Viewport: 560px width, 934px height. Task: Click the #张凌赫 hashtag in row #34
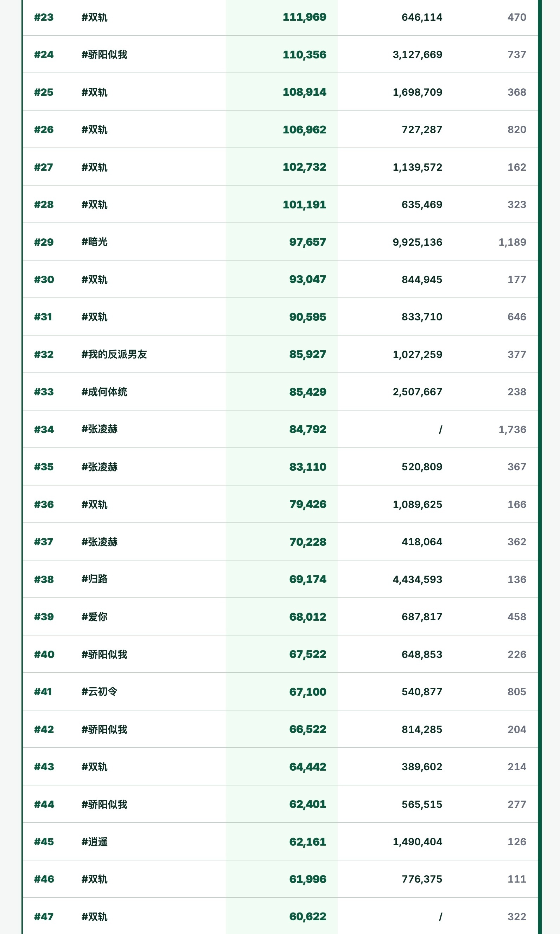tap(100, 429)
